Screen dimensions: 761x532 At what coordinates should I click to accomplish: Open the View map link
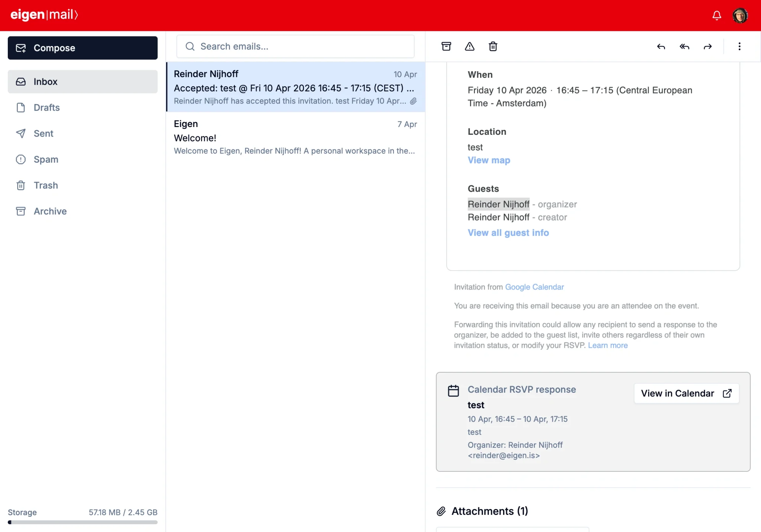[489, 160]
